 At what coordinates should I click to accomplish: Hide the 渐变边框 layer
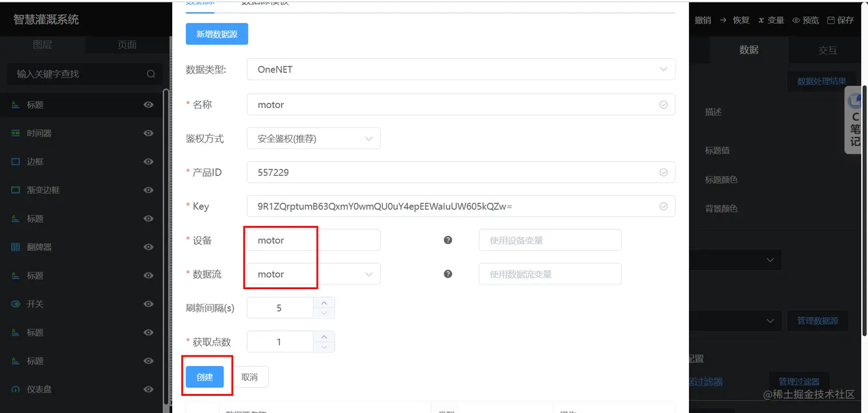(149, 190)
